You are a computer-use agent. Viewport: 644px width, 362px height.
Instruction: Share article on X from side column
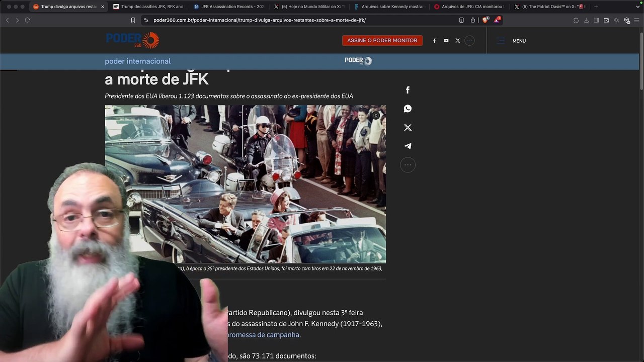tap(408, 128)
